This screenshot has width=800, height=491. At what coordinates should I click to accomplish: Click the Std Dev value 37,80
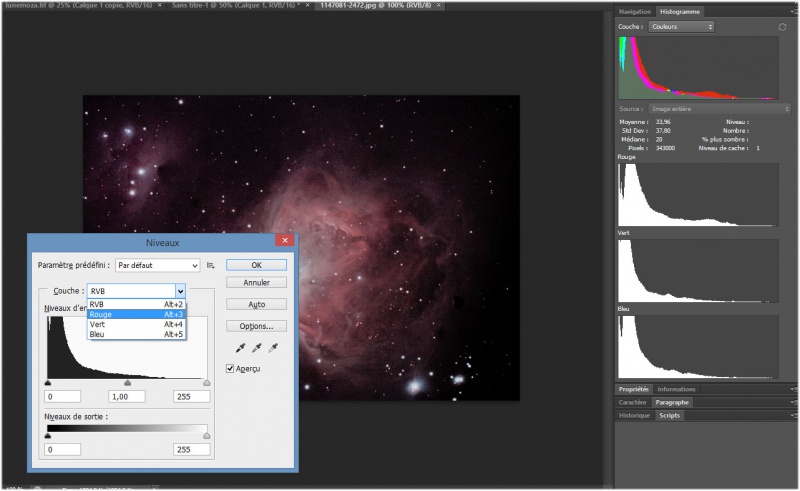(663, 131)
